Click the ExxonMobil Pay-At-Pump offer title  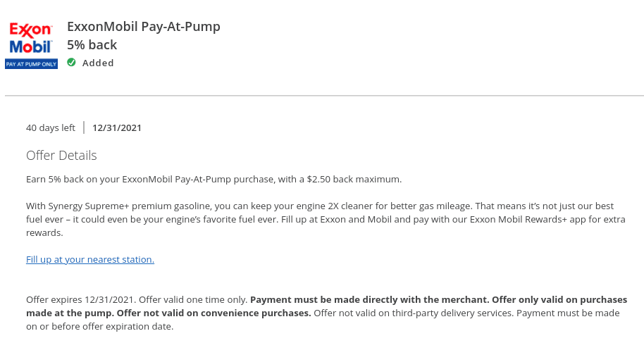[144, 27]
